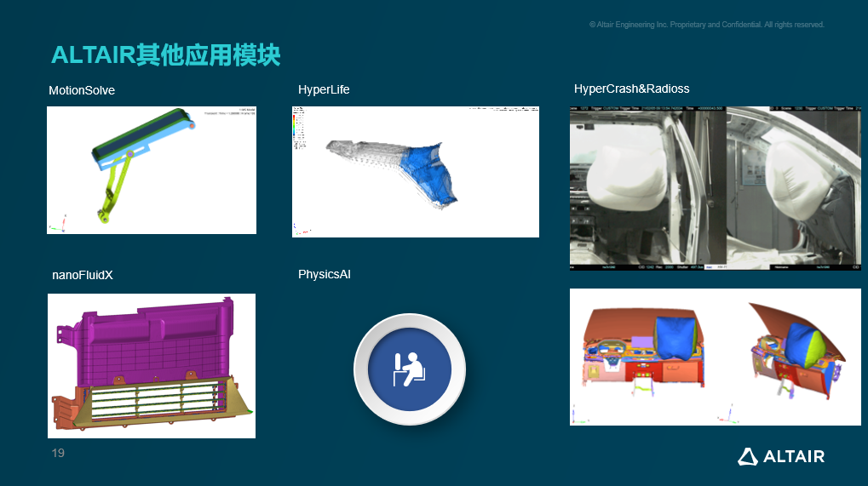Click the slide title "ALTAIR其他应用模块"
The image size is (868, 486).
tap(166, 55)
